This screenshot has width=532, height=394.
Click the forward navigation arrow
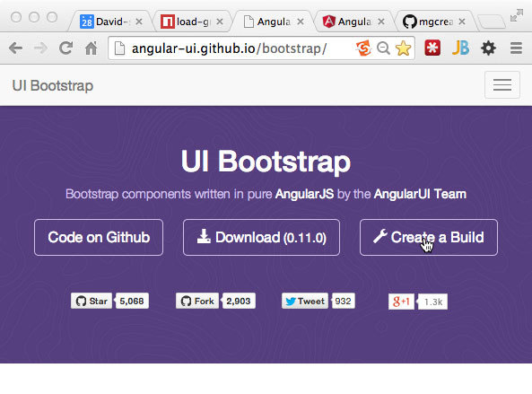click(41, 48)
